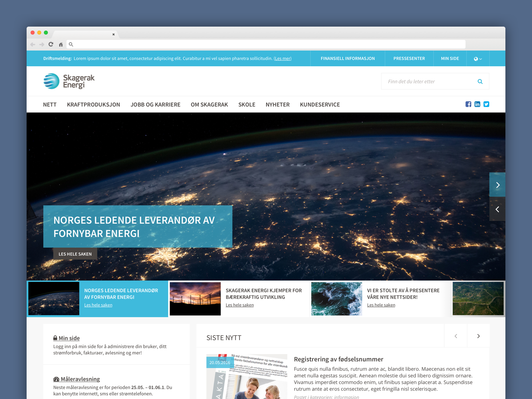Select the wind turbines sunset thumbnail

[195, 299]
